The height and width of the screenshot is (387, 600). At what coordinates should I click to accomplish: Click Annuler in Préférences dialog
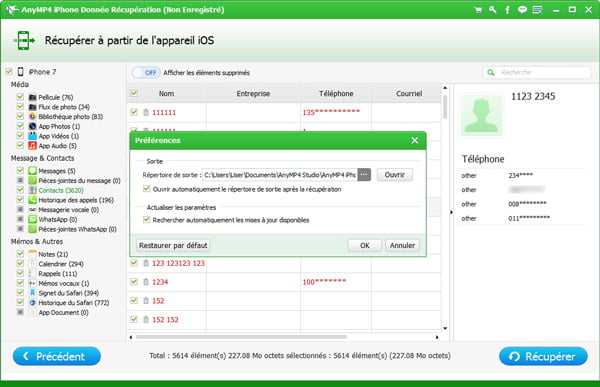point(402,245)
